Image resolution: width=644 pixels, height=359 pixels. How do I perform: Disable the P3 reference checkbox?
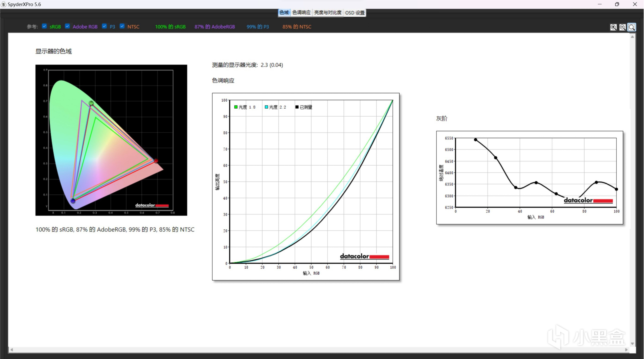[x=105, y=26]
